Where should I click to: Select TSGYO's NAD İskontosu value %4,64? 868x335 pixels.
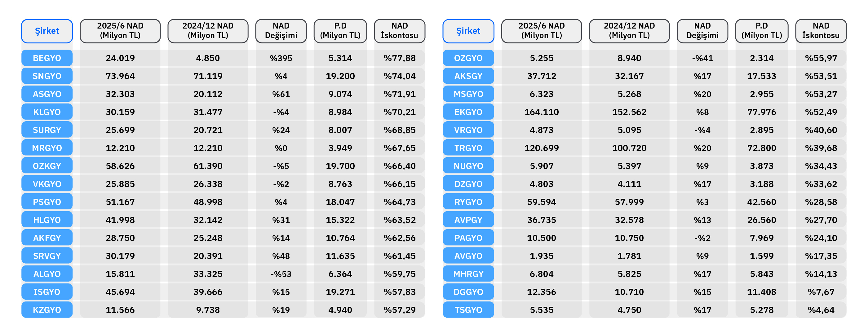click(x=821, y=310)
